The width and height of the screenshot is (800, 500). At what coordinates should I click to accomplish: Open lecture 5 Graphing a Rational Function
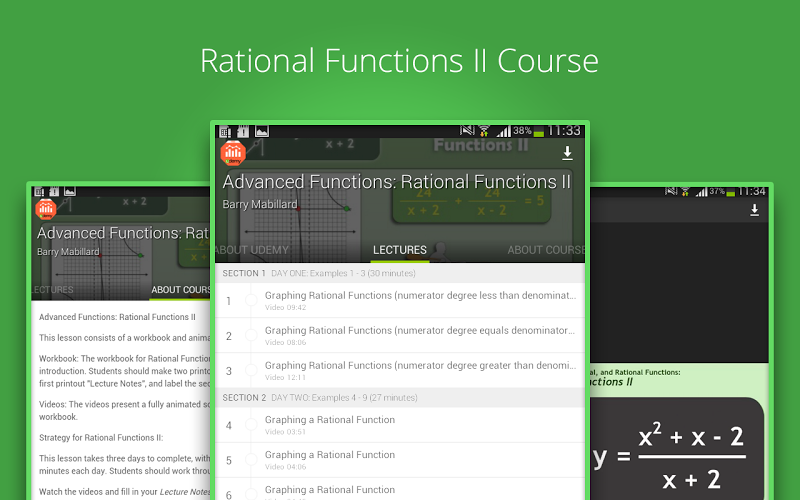pos(400,460)
